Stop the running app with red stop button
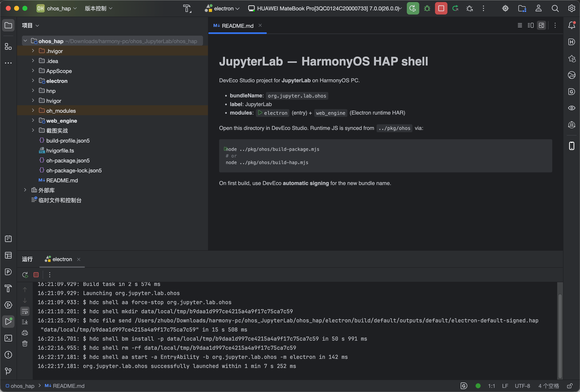 pos(441,8)
